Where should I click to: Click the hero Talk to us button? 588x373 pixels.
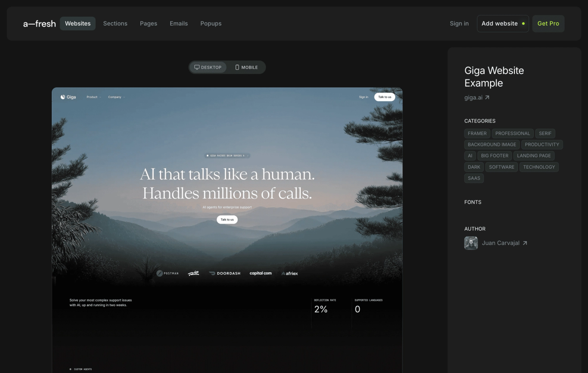pos(227,220)
